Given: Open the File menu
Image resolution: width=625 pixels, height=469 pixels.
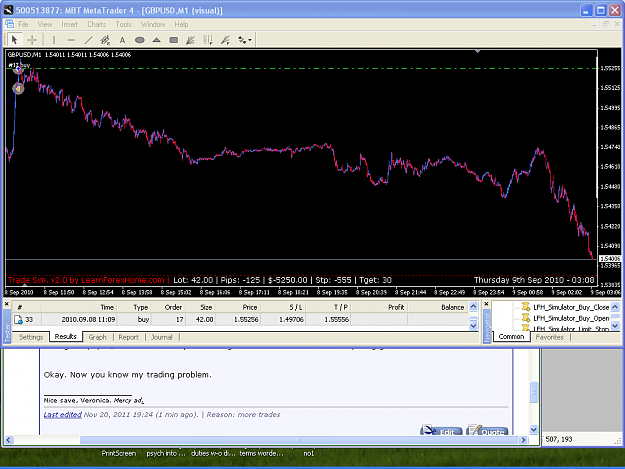Looking at the screenshot, I should point(24,24).
